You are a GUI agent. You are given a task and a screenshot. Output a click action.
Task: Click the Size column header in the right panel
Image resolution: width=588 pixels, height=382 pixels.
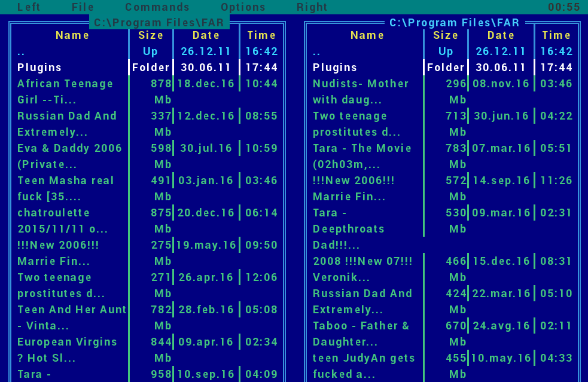446,35
